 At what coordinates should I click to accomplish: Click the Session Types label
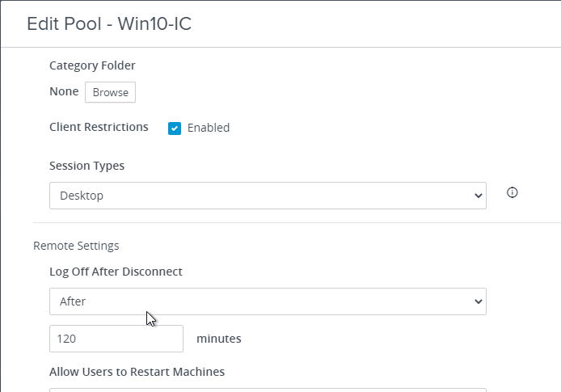(87, 166)
